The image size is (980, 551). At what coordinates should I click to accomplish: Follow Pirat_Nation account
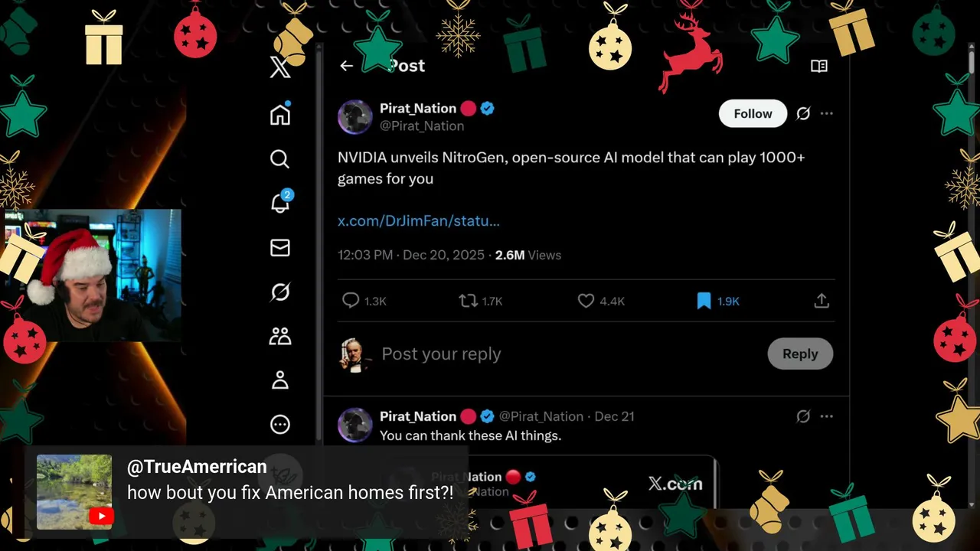pyautogui.click(x=753, y=113)
